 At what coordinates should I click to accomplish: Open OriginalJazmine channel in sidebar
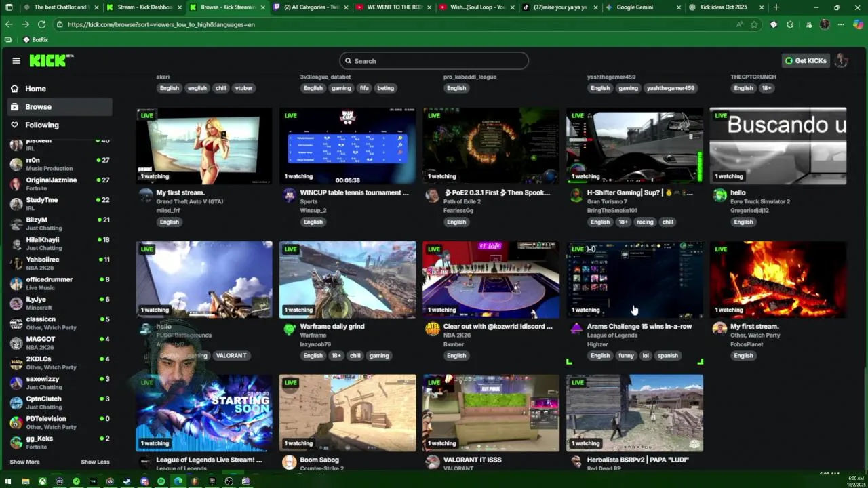(x=60, y=184)
